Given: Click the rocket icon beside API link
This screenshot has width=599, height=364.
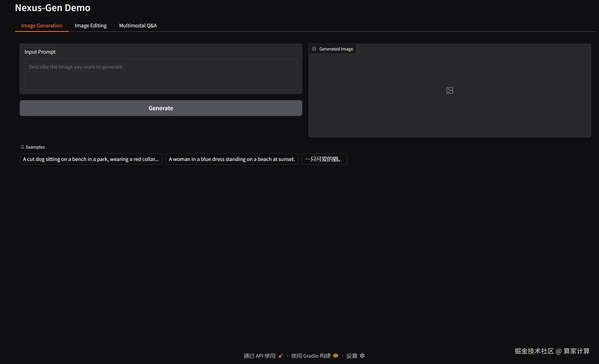Looking at the screenshot, I should click(281, 356).
